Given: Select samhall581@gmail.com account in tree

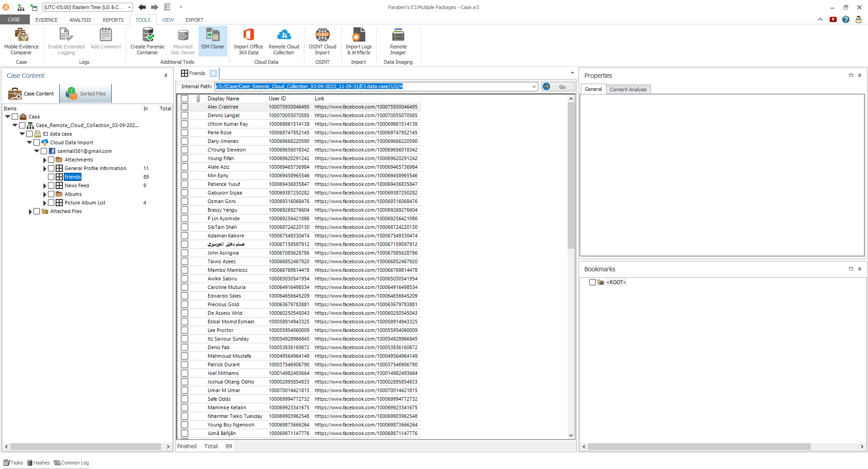Looking at the screenshot, I should click(84, 151).
